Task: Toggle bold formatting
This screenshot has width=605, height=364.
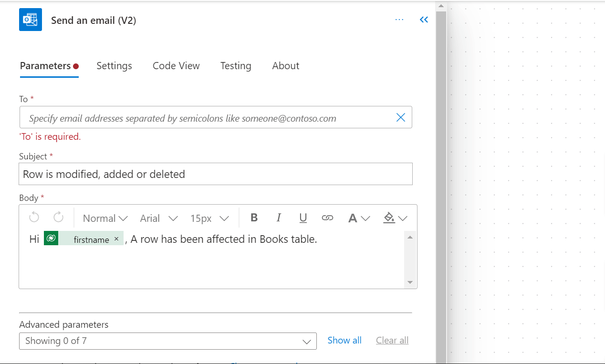Action: 254,218
